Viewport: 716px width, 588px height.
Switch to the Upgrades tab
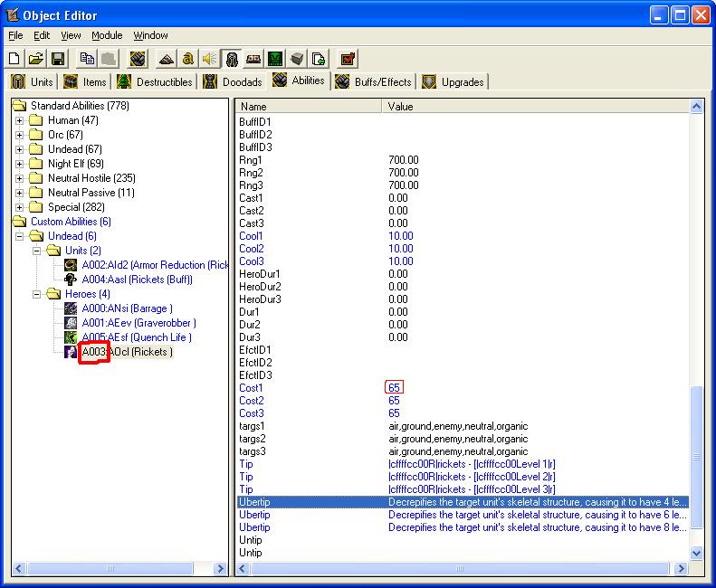453,82
